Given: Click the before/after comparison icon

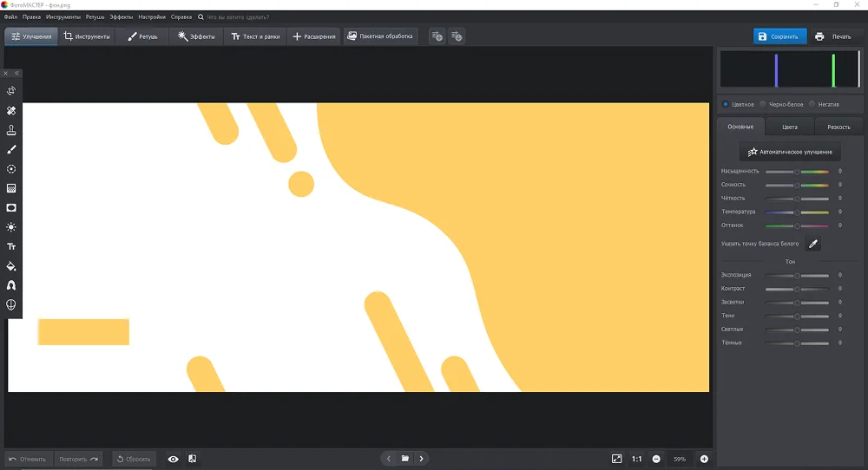Looking at the screenshot, I should [x=192, y=459].
